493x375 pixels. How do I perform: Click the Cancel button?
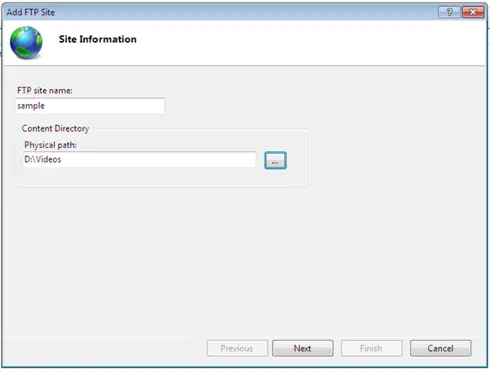441,348
